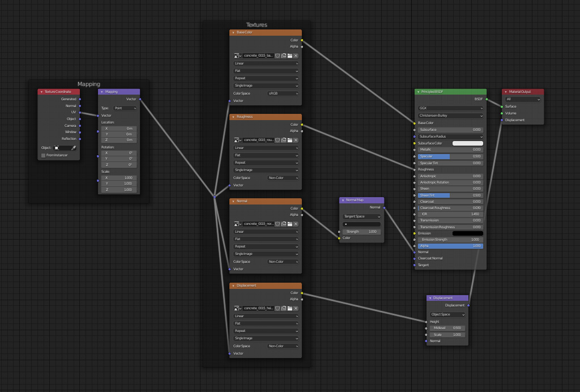Open image browser in Roughness node

click(237, 140)
